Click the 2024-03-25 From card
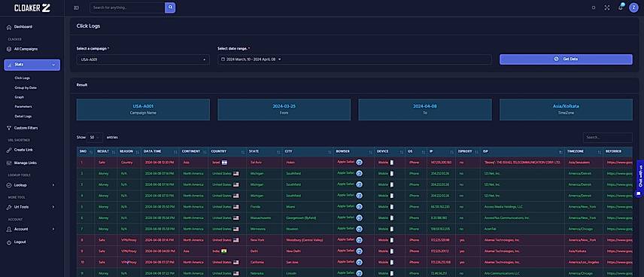This screenshot has height=277, width=644. 284,109
